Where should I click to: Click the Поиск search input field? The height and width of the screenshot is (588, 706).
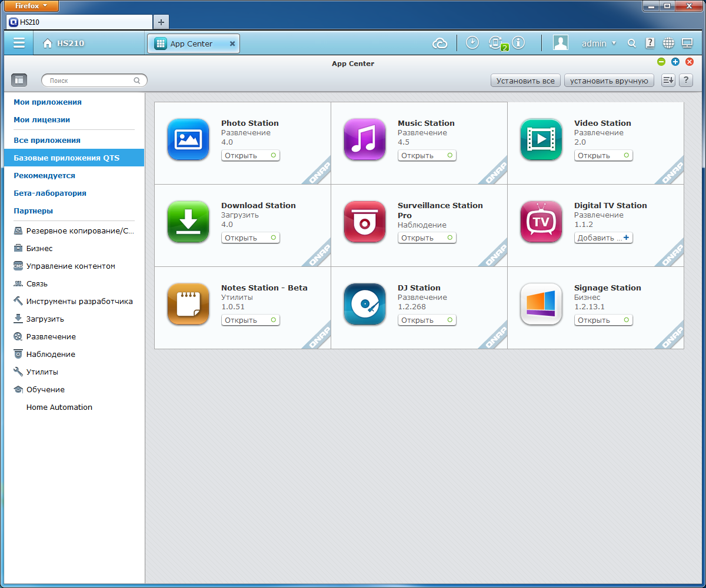94,81
